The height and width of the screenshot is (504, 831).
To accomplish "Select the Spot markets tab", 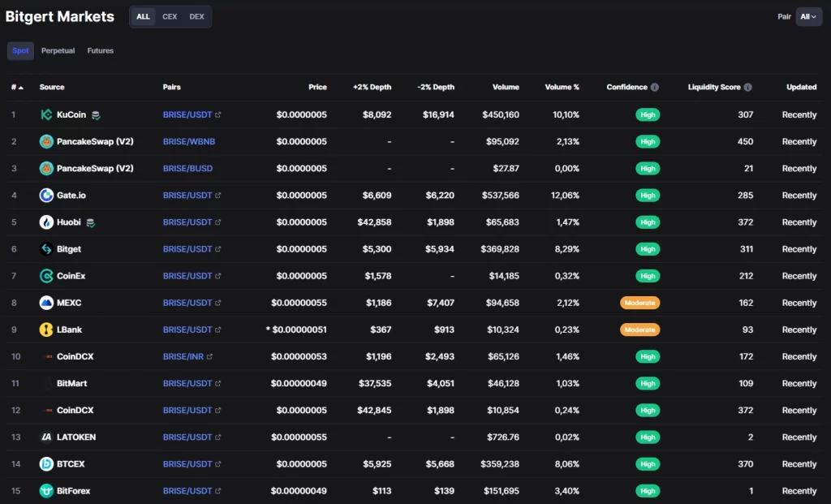I will pos(20,51).
